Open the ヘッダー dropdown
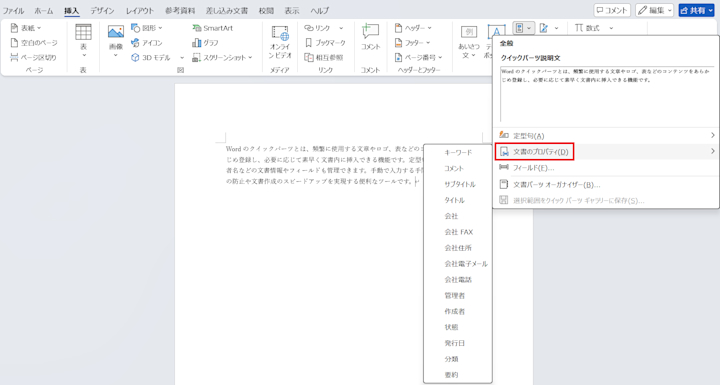The width and height of the screenshot is (720, 385). pyautogui.click(x=413, y=28)
